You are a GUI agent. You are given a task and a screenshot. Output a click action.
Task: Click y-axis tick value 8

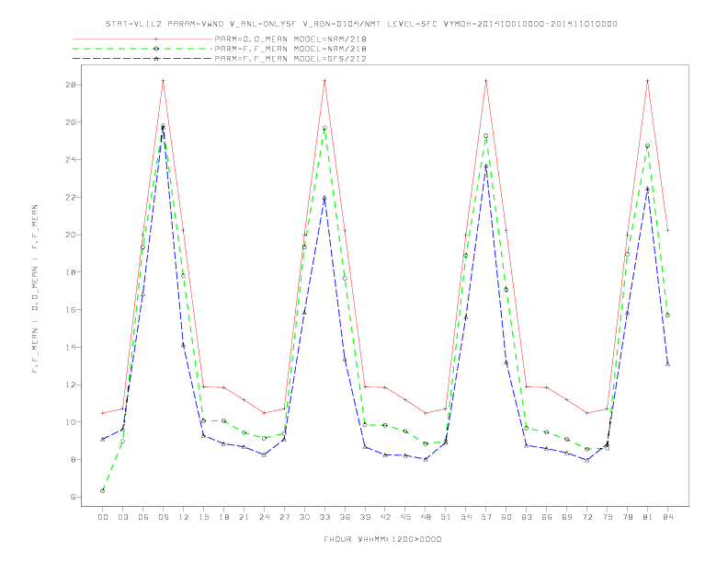coord(74,459)
